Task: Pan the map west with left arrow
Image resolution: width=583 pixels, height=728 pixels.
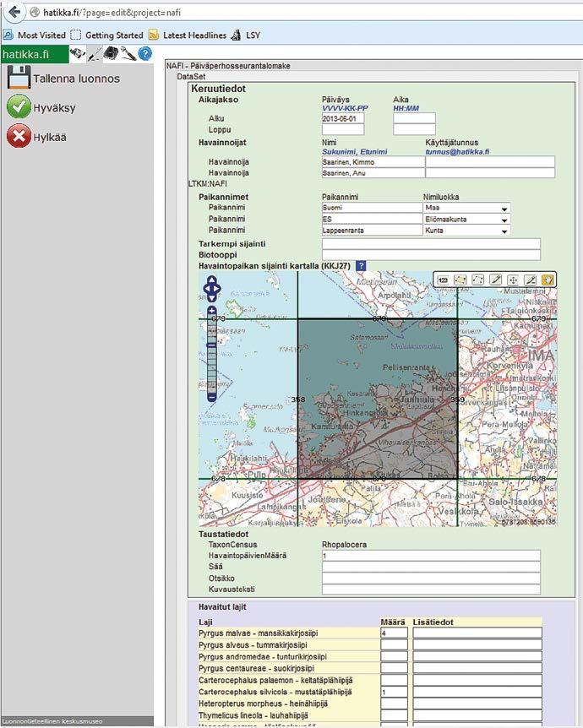Action: (206, 289)
